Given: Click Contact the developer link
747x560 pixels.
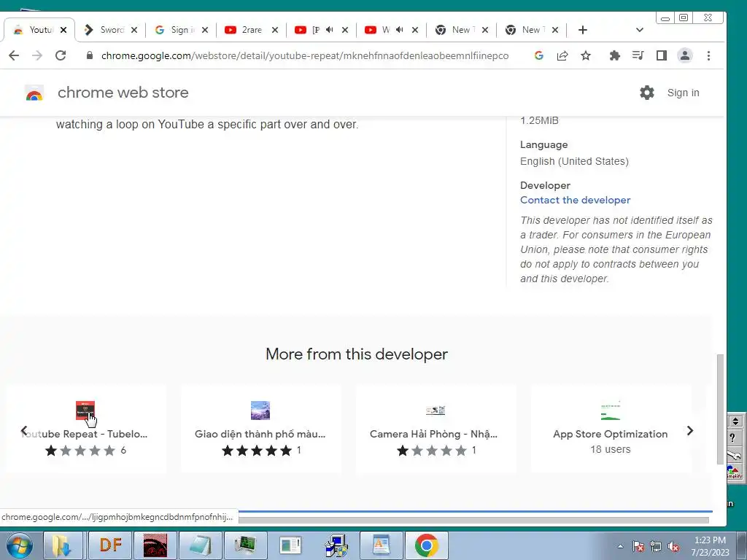Looking at the screenshot, I should (575, 200).
